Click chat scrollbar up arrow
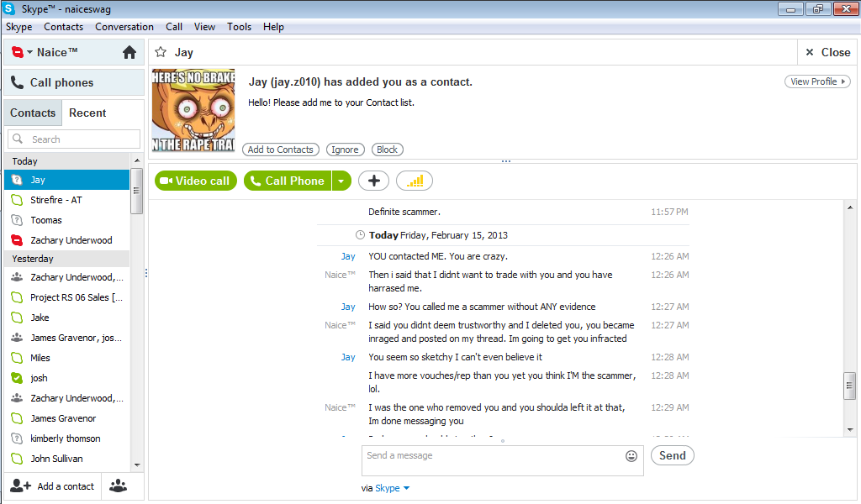The height and width of the screenshot is (504, 861). [x=850, y=207]
